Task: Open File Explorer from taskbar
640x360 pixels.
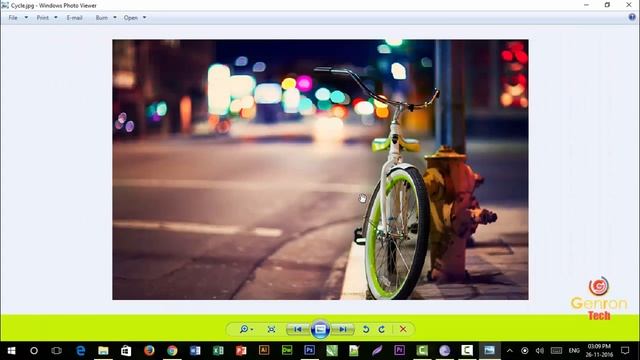Action: (103, 351)
